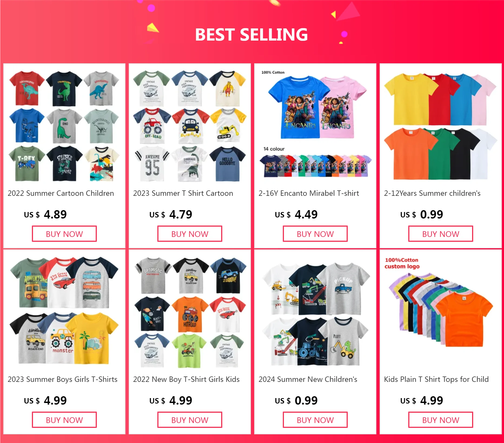Open the excavator pickup truck shirts image
Screen dimensions: 504x443
(315, 311)
